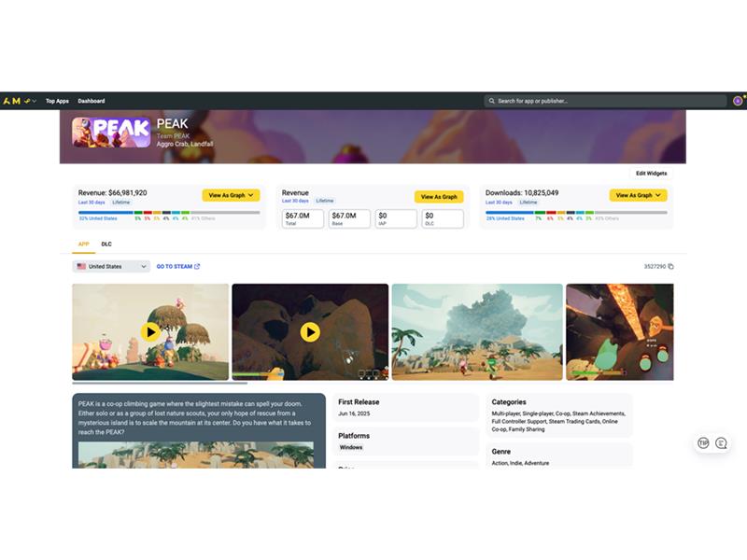Switch to the DLC tab
Image resolution: width=747 pixels, height=560 pixels.
pos(106,244)
